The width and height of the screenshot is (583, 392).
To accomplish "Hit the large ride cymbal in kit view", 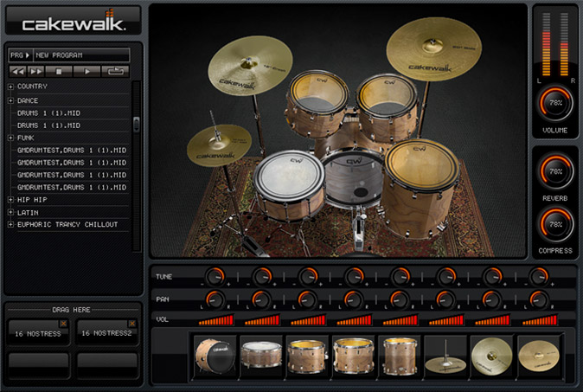I will 433,49.
